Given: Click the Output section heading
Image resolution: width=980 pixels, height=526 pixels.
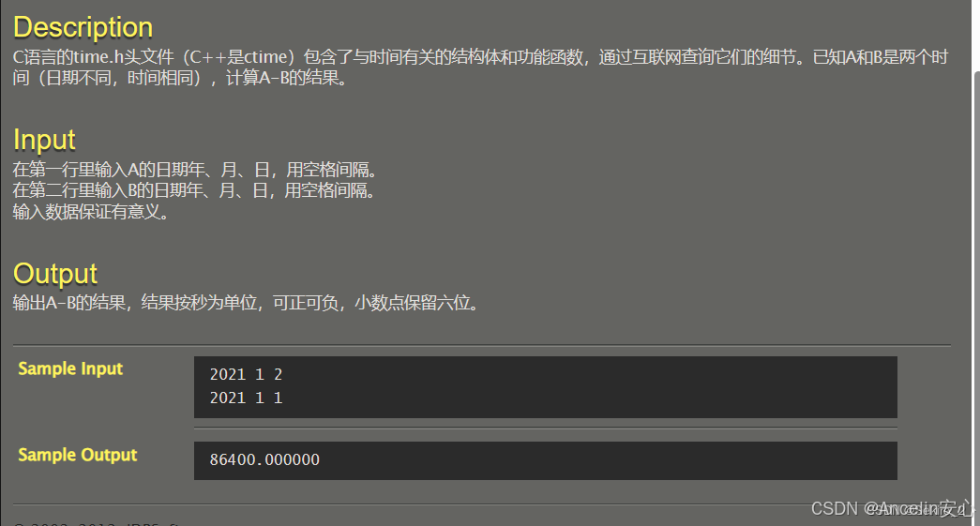Looking at the screenshot, I should tap(55, 274).
